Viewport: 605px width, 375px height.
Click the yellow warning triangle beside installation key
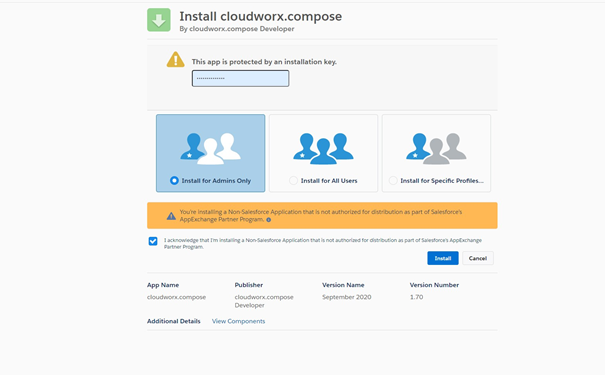click(176, 59)
